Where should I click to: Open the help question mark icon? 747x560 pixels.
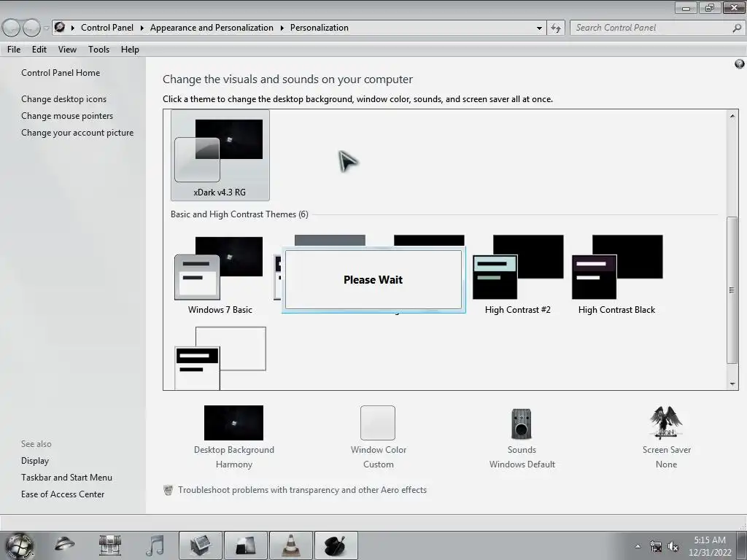[740, 64]
